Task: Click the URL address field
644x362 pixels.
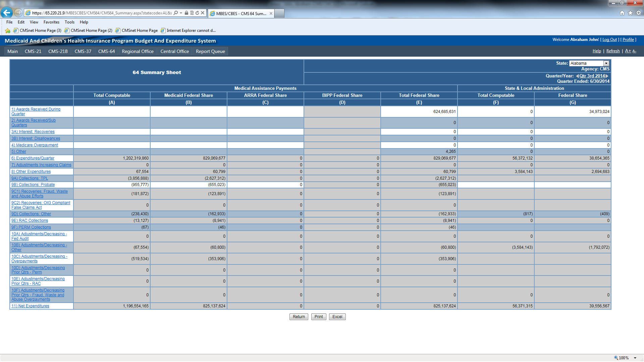Action: [101, 13]
